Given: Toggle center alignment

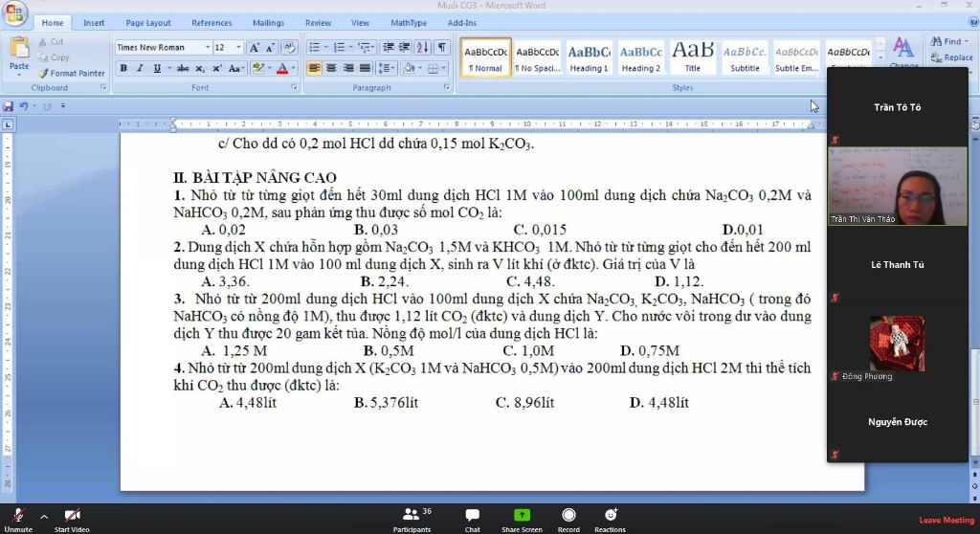Looking at the screenshot, I should 331,68.
